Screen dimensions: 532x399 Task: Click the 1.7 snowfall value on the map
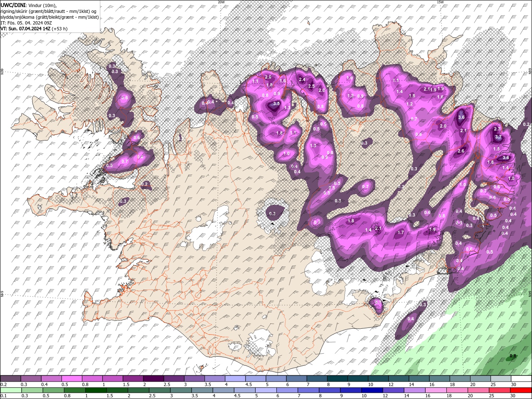click(x=401, y=233)
